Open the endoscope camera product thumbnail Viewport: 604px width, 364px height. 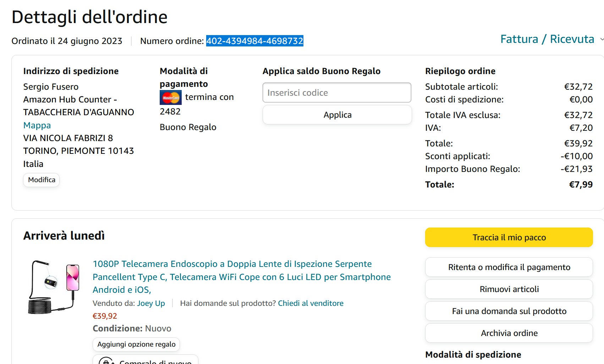click(x=54, y=287)
